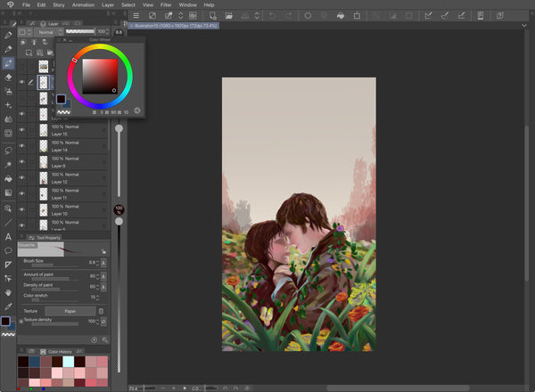Open canvas tab list chevron at right
The height and width of the screenshot is (392, 535).
point(524,25)
